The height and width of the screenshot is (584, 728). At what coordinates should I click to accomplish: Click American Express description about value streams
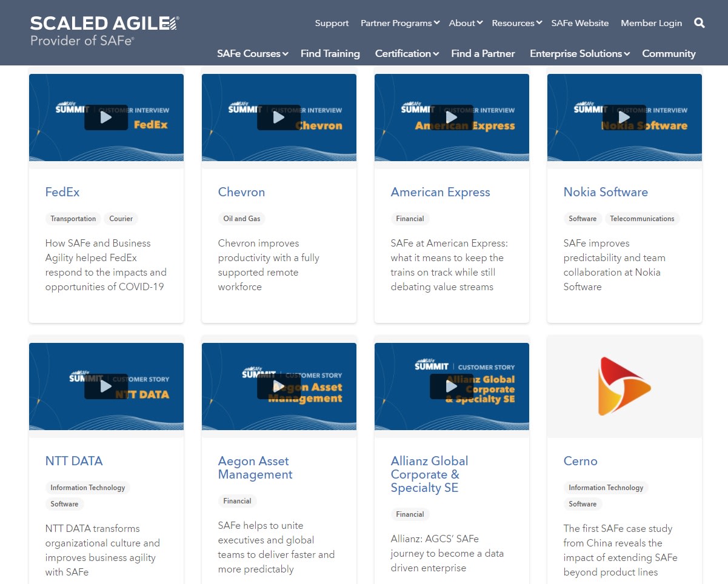pos(449,265)
